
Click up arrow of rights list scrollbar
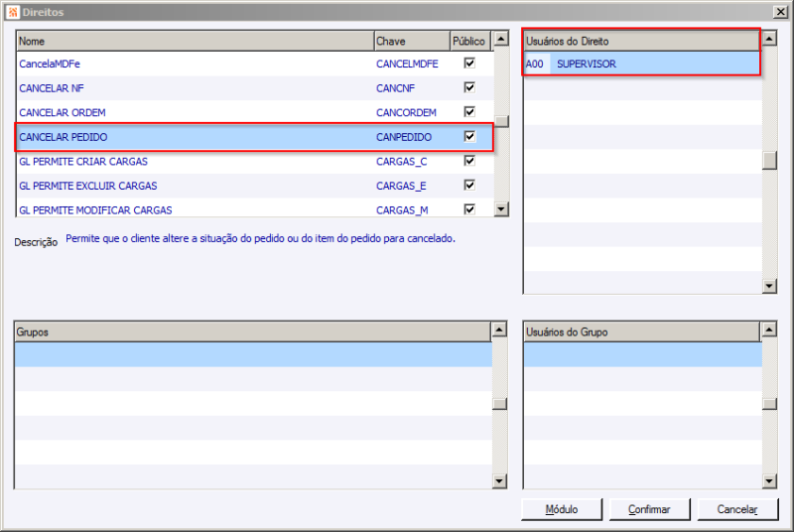coord(501,39)
